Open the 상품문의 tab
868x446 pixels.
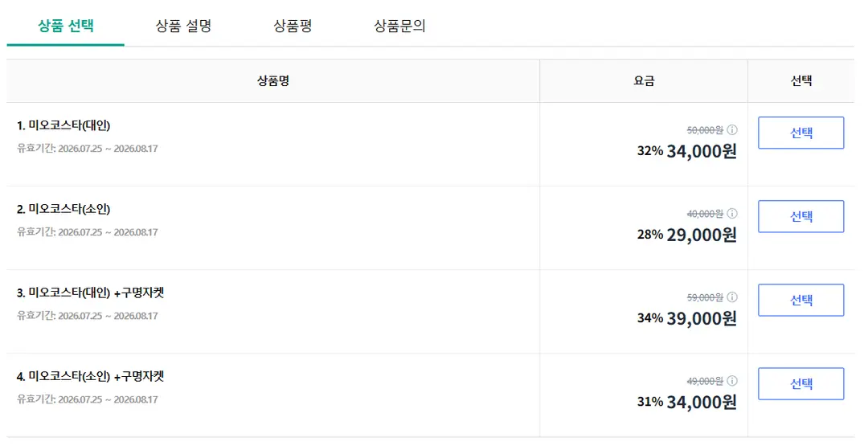click(399, 26)
